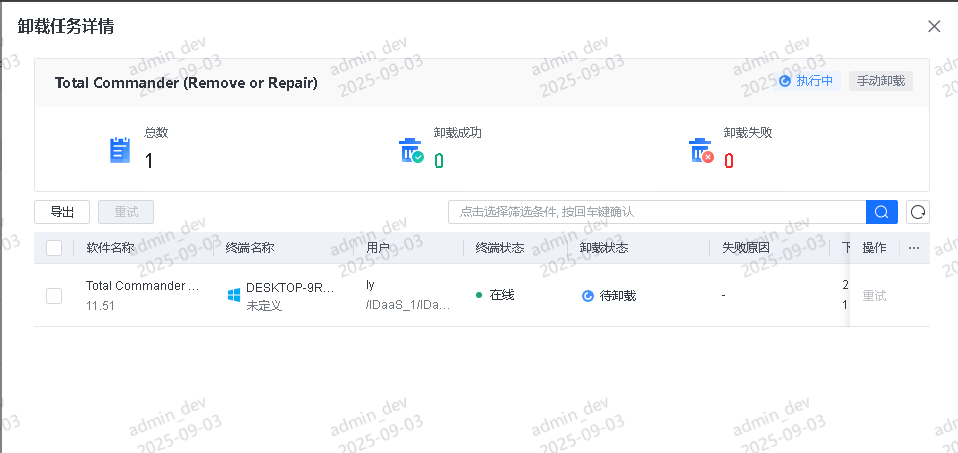Image resolution: width=958 pixels, height=453 pixels.
Task: Click the 卸载状态 column header
Action: [604, 248]
